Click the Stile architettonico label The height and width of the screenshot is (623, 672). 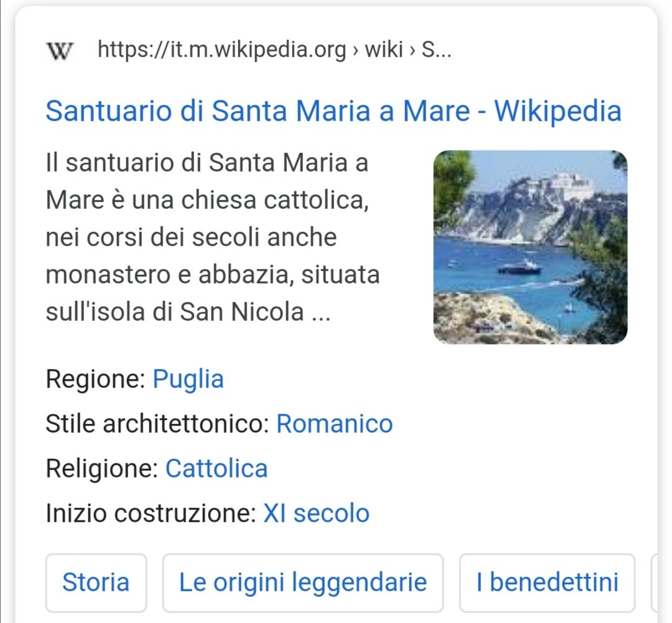point(157,423)
